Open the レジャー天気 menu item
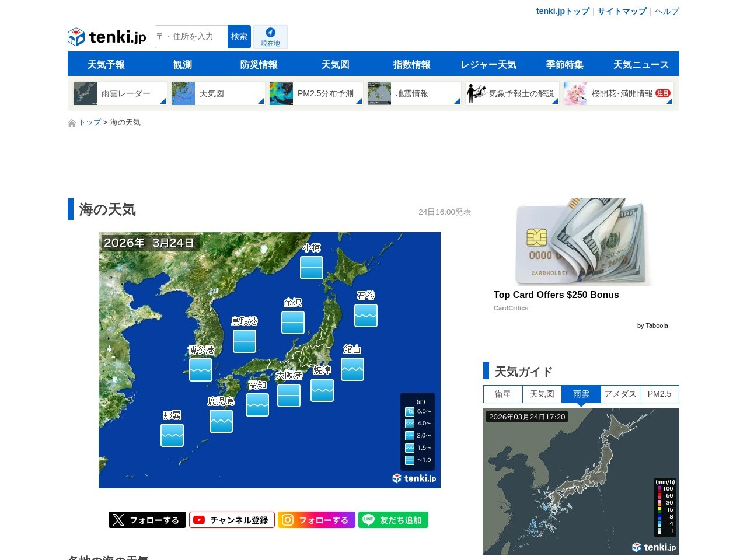Image resolution: width=747 pixels, height=560 pixels. (x=488, y=64)
